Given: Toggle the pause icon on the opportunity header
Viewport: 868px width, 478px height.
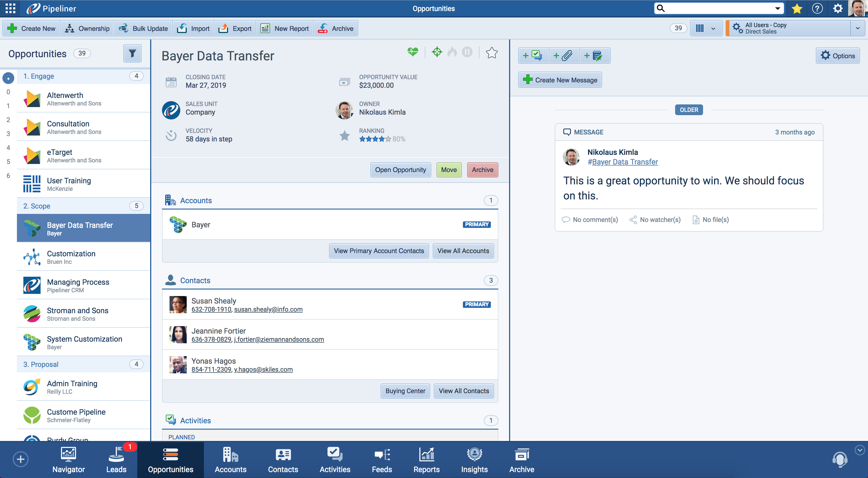Looking at the screenshot, I should coord(467,52).
